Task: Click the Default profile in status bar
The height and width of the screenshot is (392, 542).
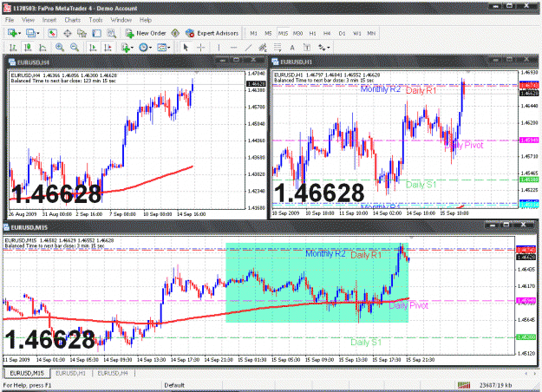Action: point(174,385)
